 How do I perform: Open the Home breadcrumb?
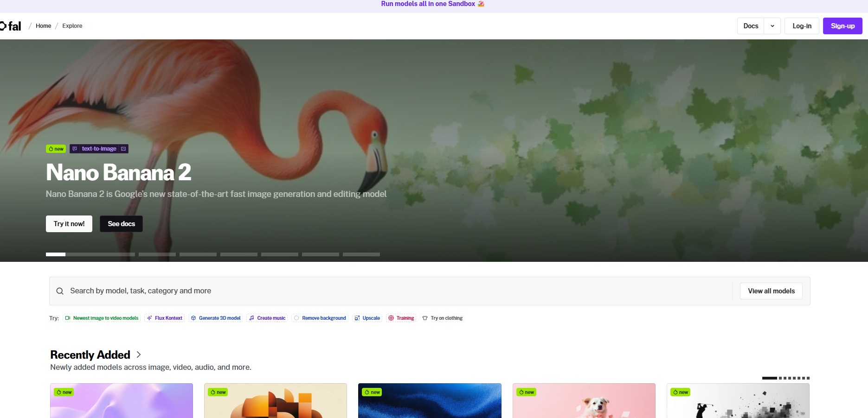click(43, 26)
